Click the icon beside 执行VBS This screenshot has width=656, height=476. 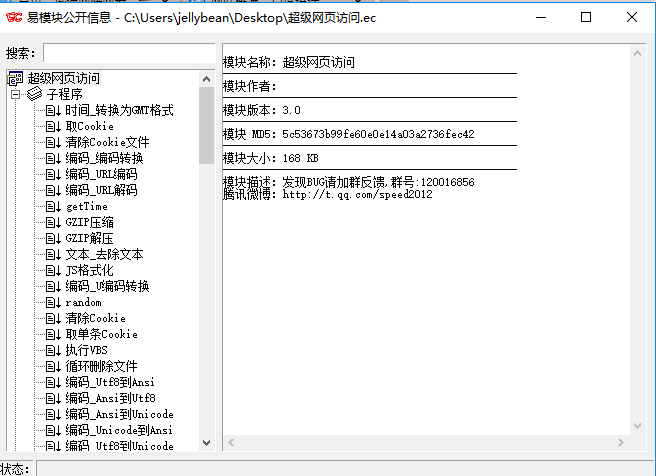53,350
